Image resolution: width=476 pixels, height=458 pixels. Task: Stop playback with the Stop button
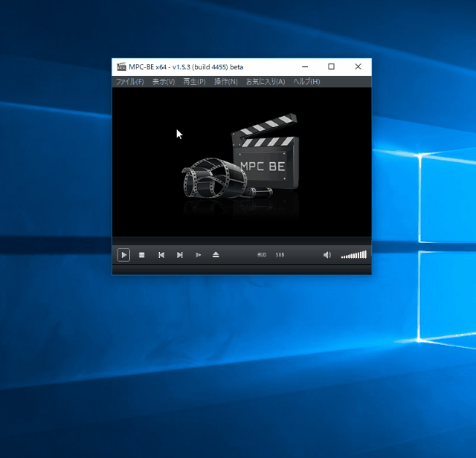[142, 255]
